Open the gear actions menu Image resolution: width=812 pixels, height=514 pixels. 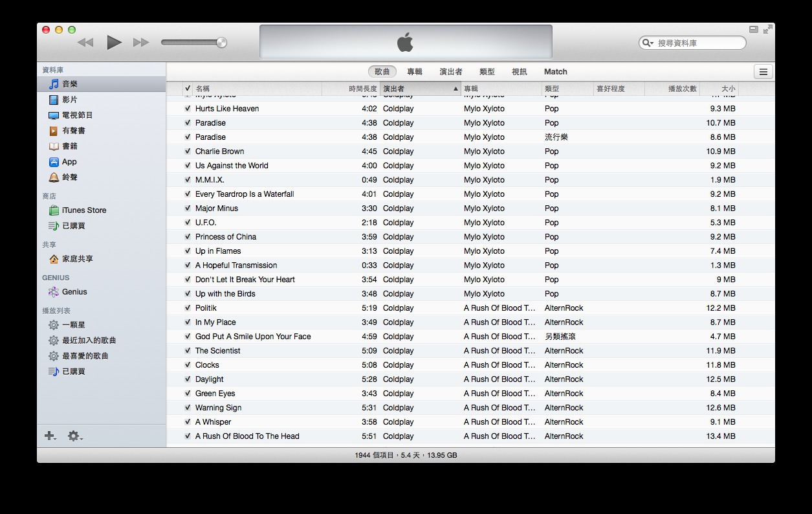pyautogui.click(x=75, y=436)
